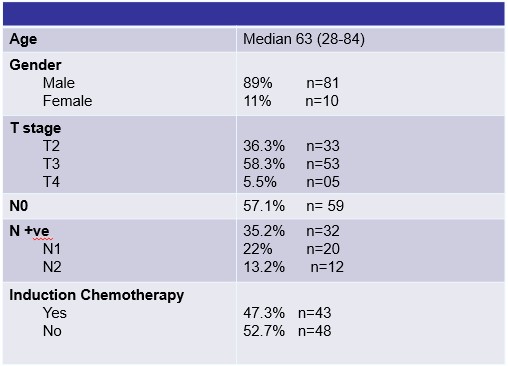The height and width of the screenshot is (366, 508).
Task: Click the blue table header bar
Action: pos(254,14)
